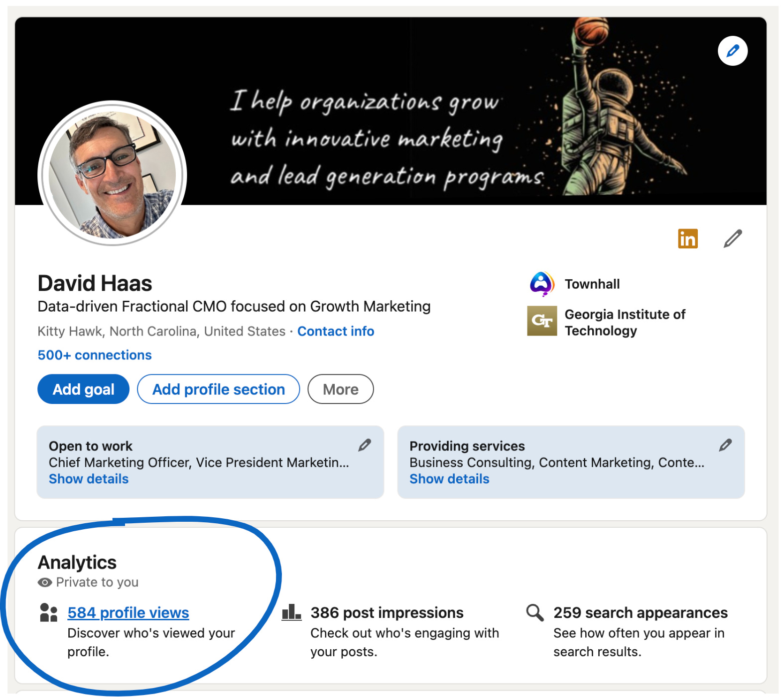784x699 pixels.
Task: Show details for Providing services
Action: pyautogui.click(x=449, y=479)
